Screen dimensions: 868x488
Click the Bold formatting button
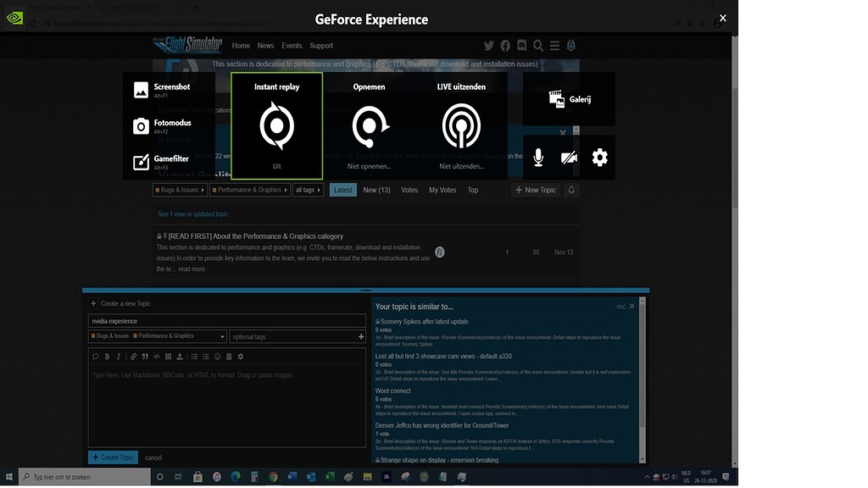[x=107, y=357]
